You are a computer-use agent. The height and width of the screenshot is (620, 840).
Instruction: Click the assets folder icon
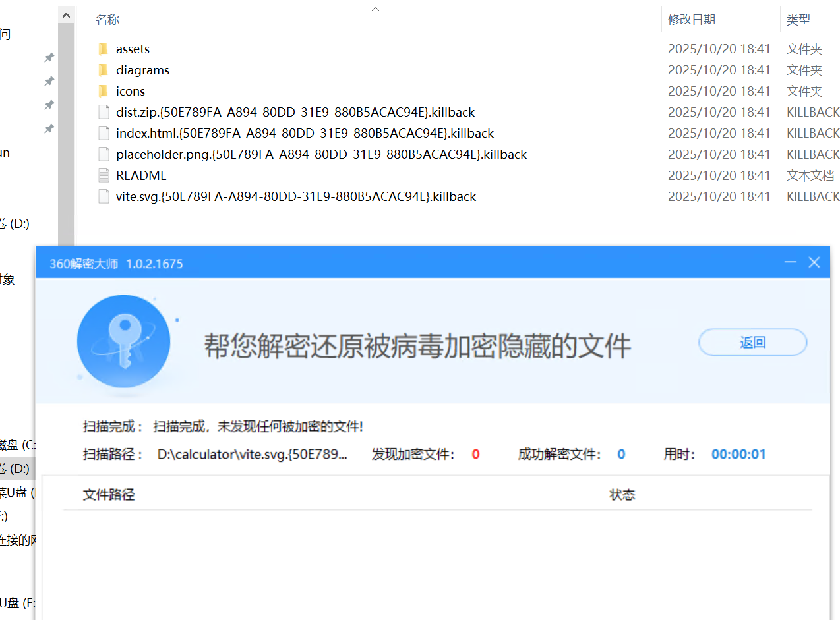pyautogui.click(x=103, y=49)
